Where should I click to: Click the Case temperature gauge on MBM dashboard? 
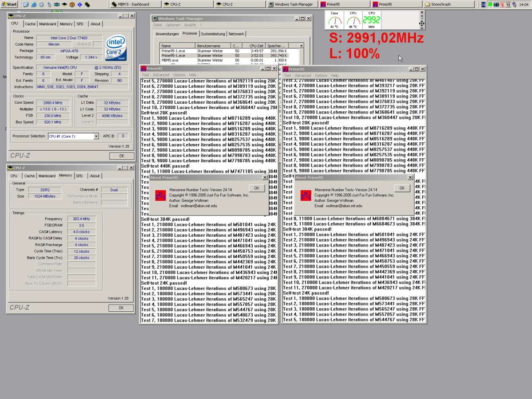tap(334, 20)
